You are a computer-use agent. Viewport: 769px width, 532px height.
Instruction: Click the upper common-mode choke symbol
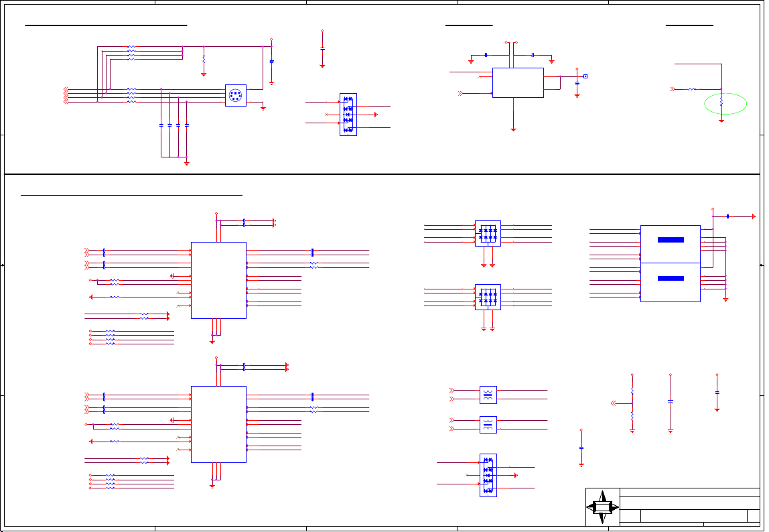click(x=488, y=395)
